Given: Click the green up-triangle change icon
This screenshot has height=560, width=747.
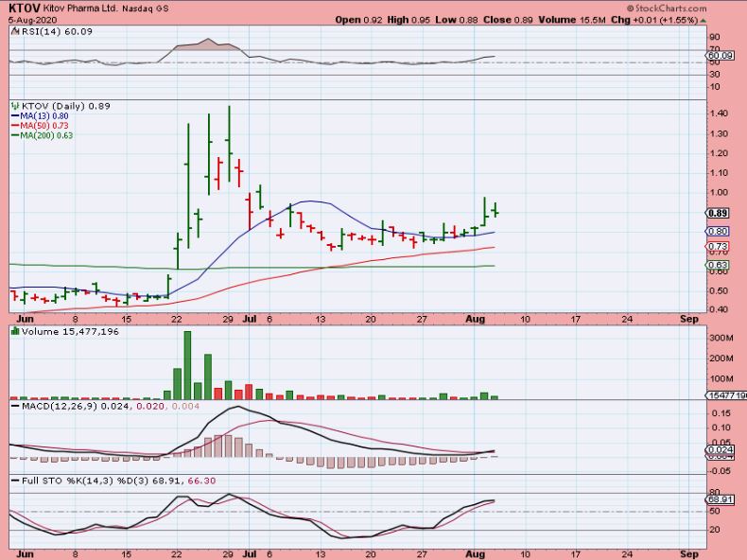Looking at the screenshot, I should coord(704,21).
